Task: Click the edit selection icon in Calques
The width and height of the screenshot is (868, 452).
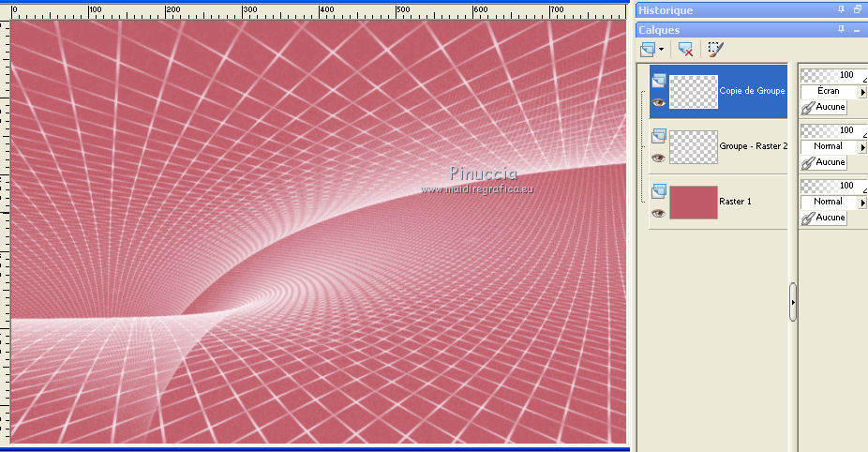Action: (715, 50)
